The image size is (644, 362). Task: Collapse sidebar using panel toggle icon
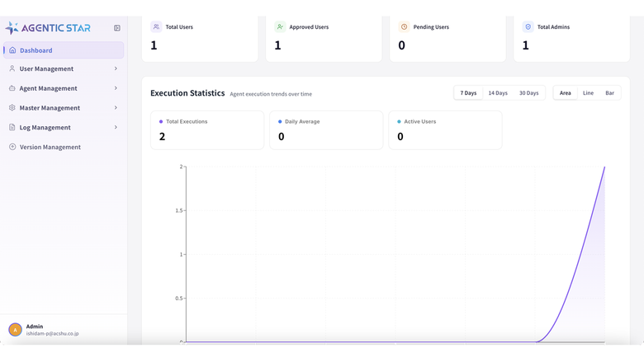[117, 28]
